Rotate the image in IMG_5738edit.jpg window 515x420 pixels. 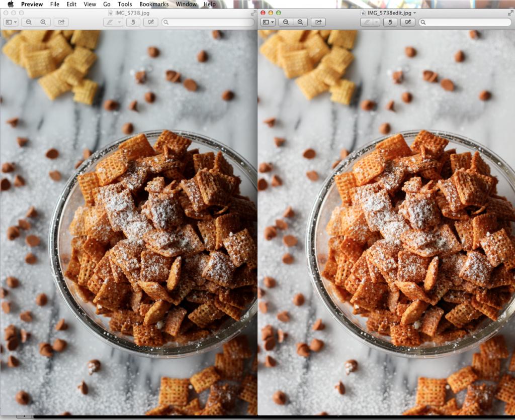point(390,22)
